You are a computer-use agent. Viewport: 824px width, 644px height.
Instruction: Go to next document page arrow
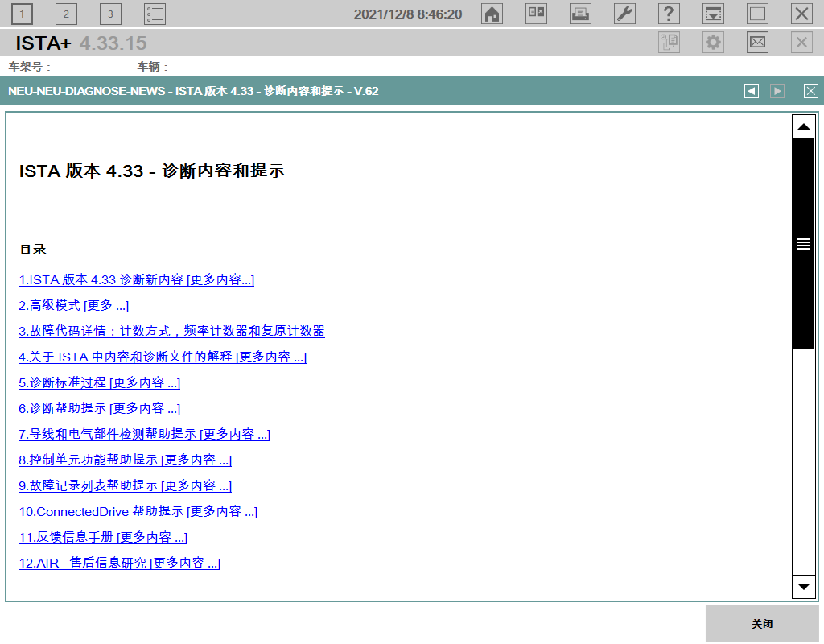(777, 91)
